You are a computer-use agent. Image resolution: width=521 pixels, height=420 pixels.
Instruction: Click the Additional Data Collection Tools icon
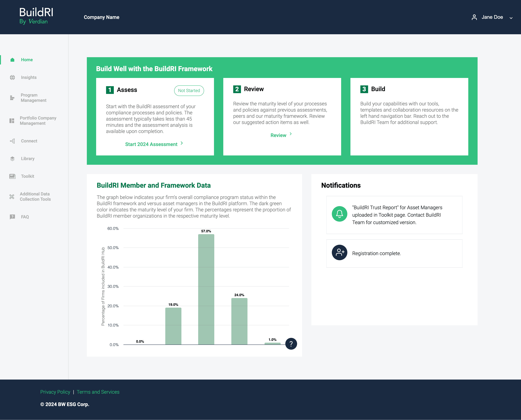click(12, 197)
